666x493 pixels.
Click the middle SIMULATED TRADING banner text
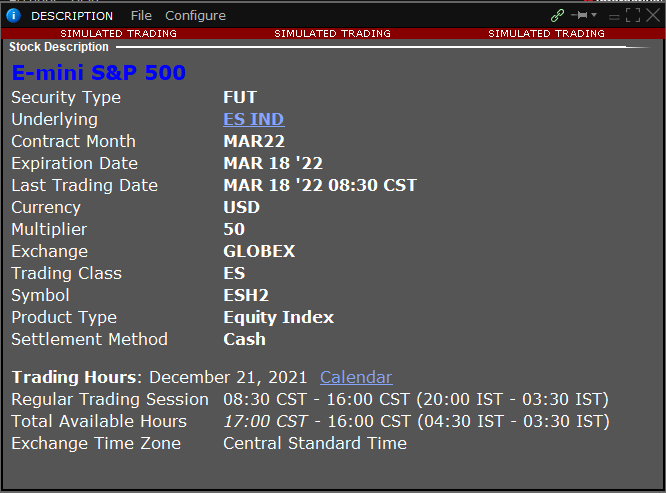coord(333,34)
